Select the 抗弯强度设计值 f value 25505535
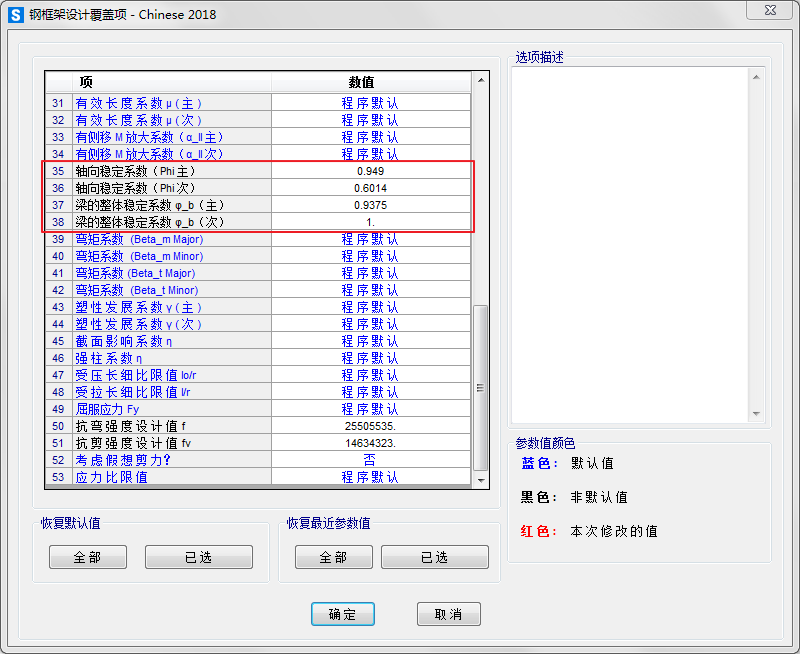Image resolution: width=800 pixels, height=654 pixels. 370,426
